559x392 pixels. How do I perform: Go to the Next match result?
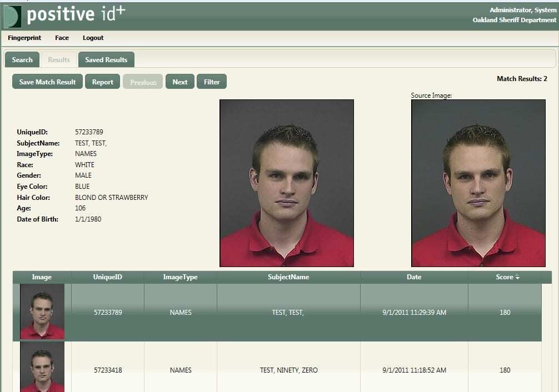(x=180, y=82)
